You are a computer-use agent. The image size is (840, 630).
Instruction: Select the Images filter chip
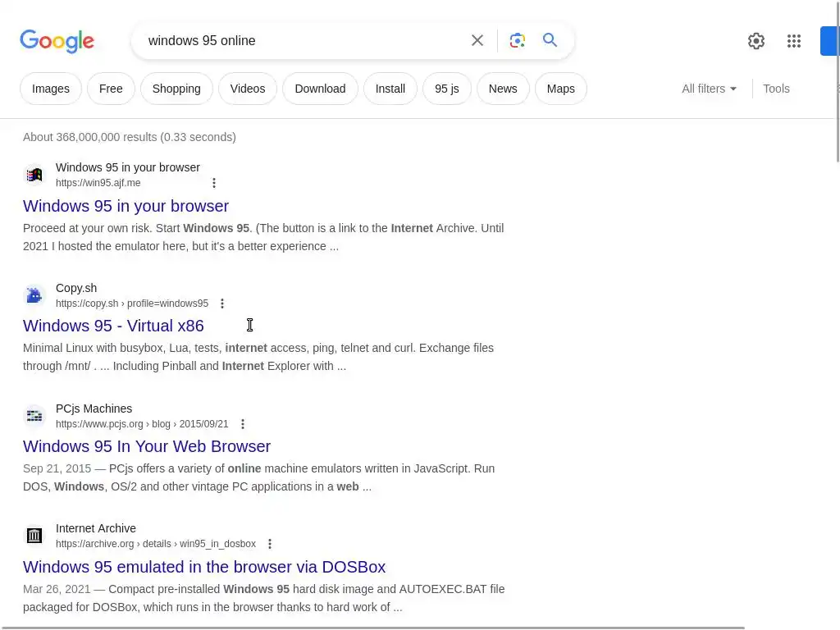tap(51, 89)
